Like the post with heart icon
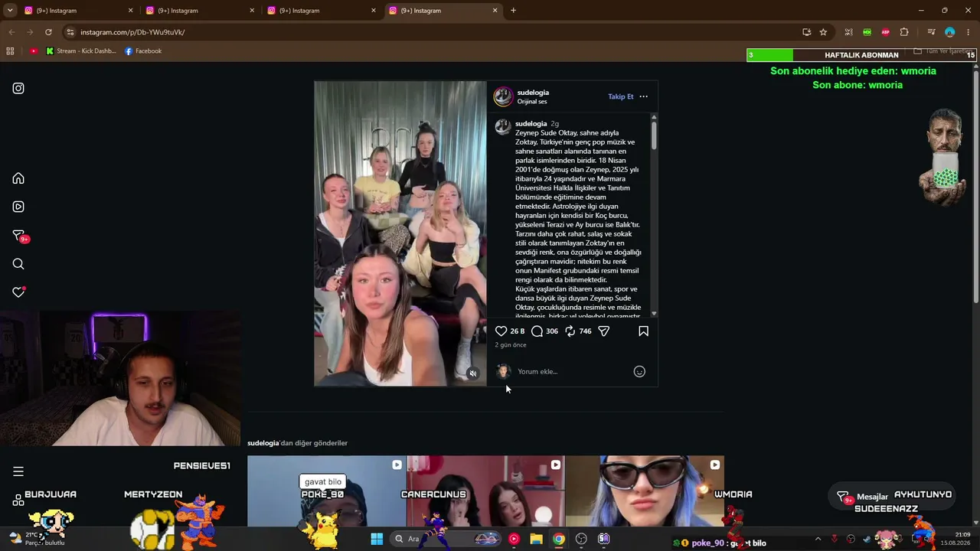The height and width of the screenshot is (551, 980). (501, 331)
